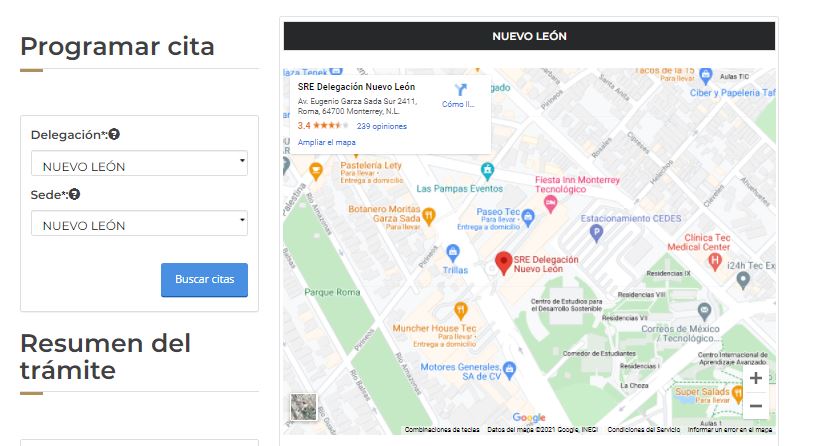Select the Motores Generales shop marker
This screenshot has height=446, width=836.
pyautogui.click(x=509, y=370)
